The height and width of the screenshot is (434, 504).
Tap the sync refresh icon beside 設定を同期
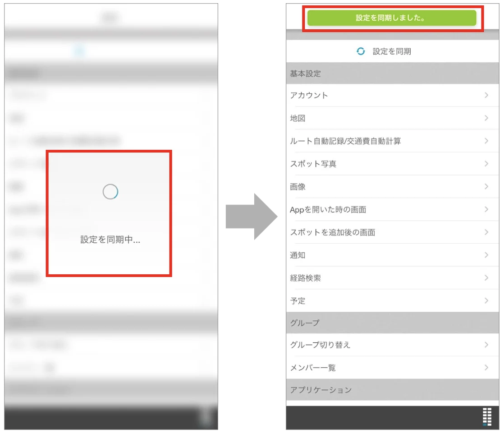click(x=361, y=51)
